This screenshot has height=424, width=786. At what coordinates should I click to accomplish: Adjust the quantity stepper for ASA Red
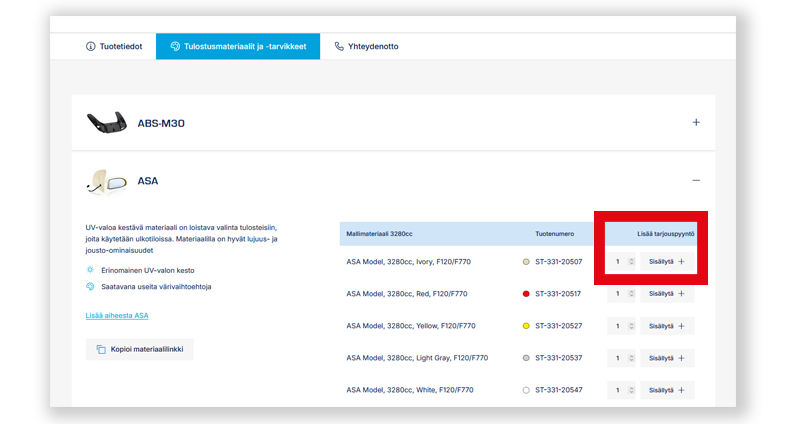pos(631,294)
